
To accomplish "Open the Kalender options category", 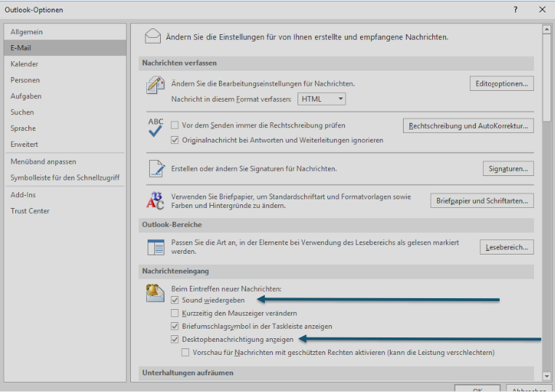I will pos(65,64).
